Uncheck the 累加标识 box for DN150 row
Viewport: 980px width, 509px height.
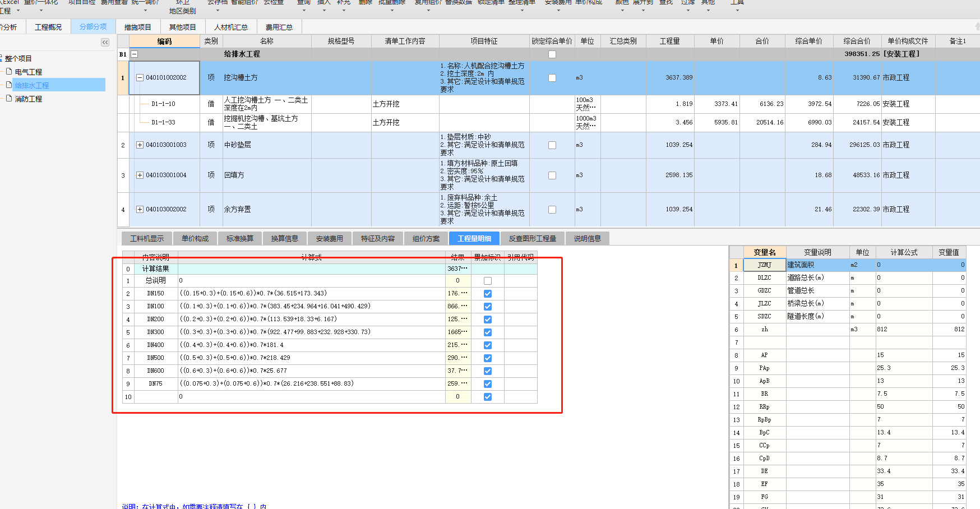488,294
